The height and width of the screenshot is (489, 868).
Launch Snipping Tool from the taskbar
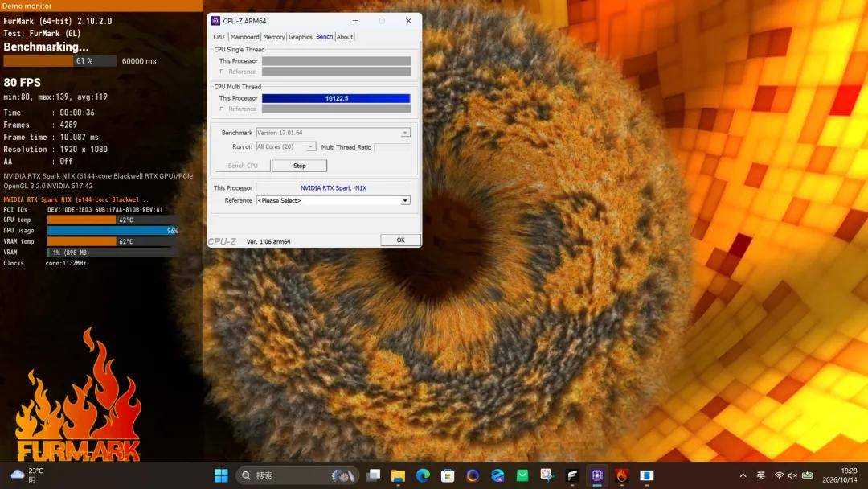click(x=547, y=475)
